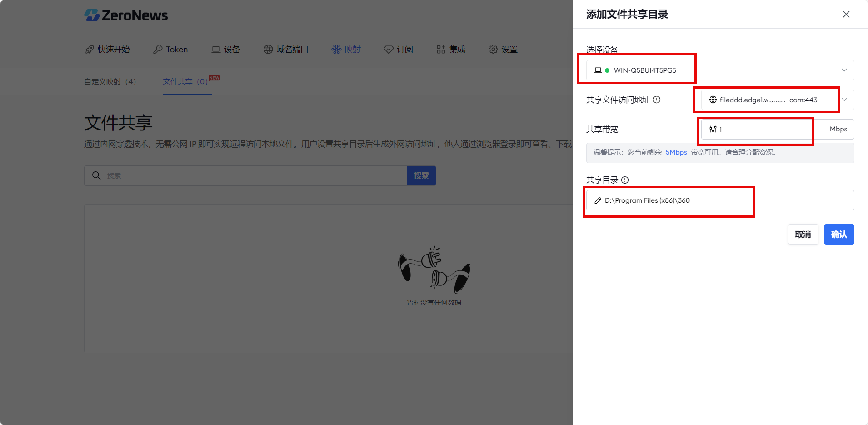868x425 pixels.
Task: Click the grid icon beside 集成
Action: pyautogui.click(x=441, y=50)
